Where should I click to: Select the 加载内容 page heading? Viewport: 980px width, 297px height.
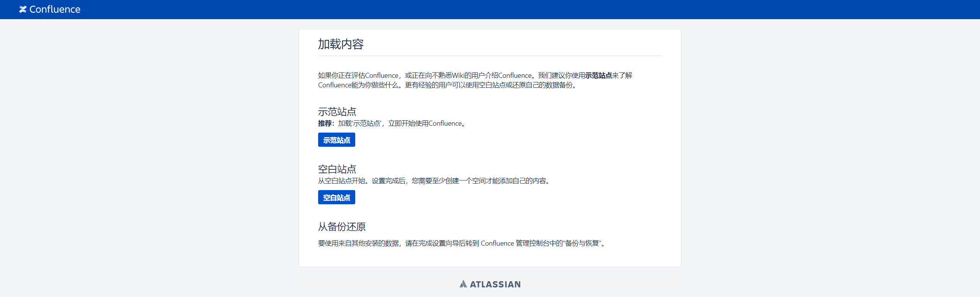pos(341,44)
